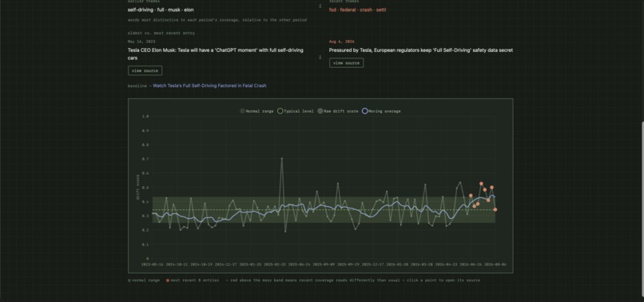Screen dimensions: 644x302
Task: Open view source under the European regulators headline
Action: [346, 63]
